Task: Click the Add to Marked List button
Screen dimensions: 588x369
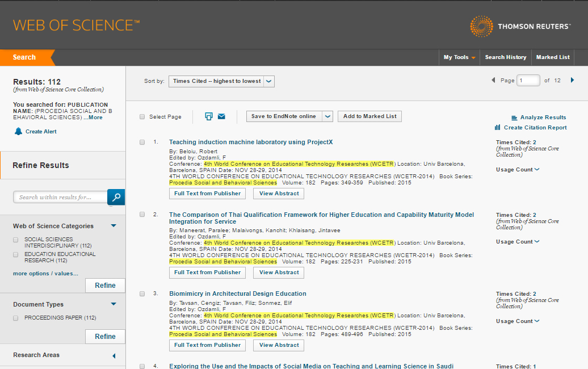Action: 369,116
